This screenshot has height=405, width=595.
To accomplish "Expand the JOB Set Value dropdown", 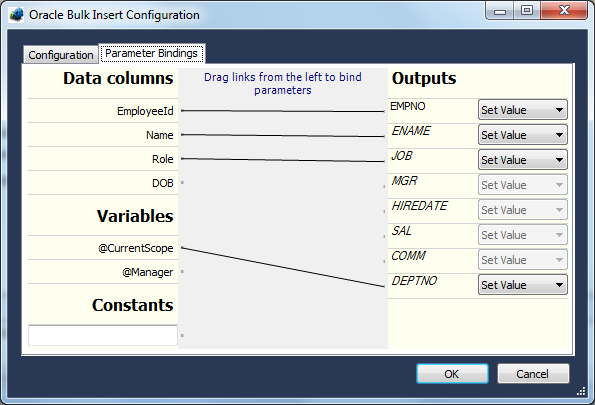I will (523, 160).
